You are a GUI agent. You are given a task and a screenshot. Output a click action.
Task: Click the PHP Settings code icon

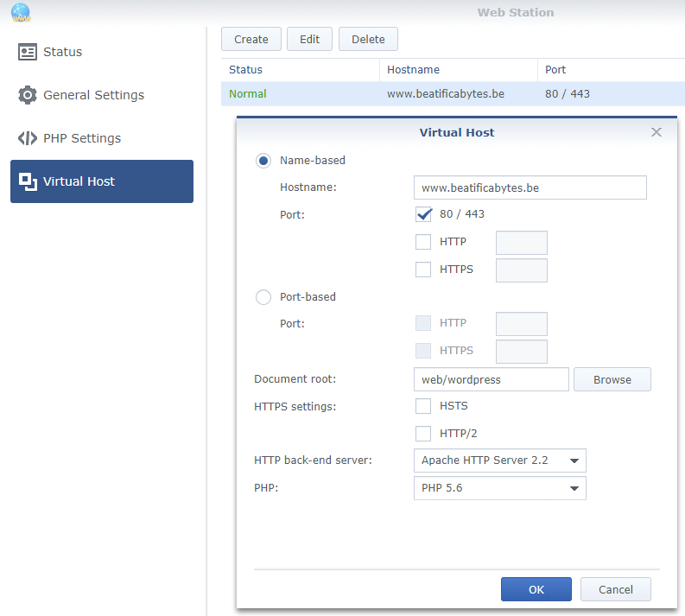point(28,138)
